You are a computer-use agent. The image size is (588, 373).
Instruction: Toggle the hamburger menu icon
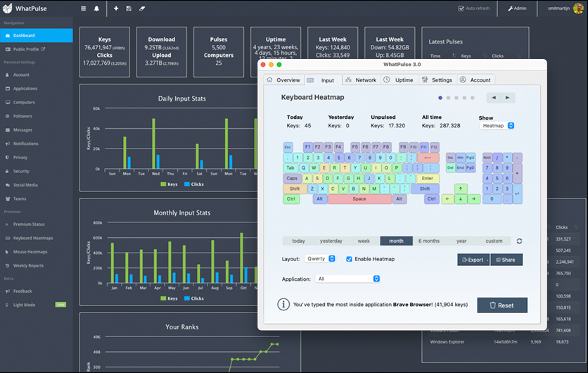tap(83, 8)
